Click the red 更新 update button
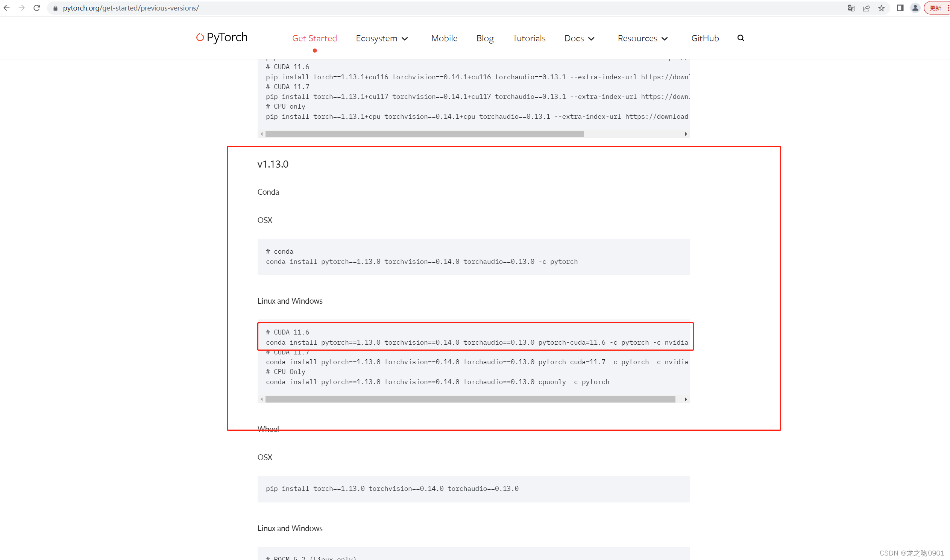Image resolution: width=950 pixels, height=560 pixels. pyautogui.click(x=937, y=8)
